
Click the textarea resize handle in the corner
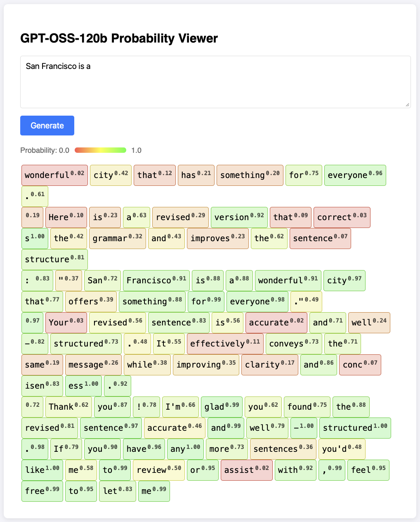point(408,105)
